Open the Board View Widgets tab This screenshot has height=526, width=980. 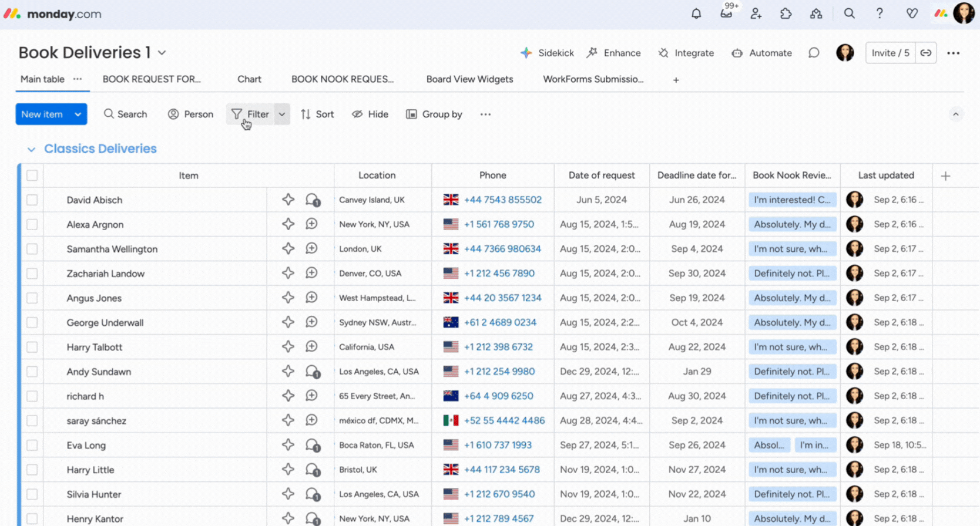pos(469,79)
